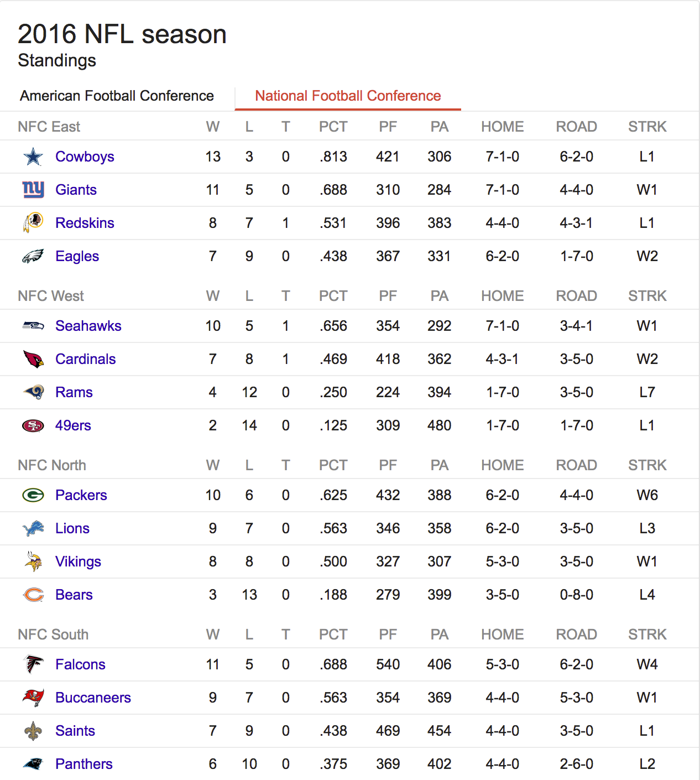The width and height of the screenshot is (700, 780).
Task: Open the Seahawks team link
Action: [88, 326]
